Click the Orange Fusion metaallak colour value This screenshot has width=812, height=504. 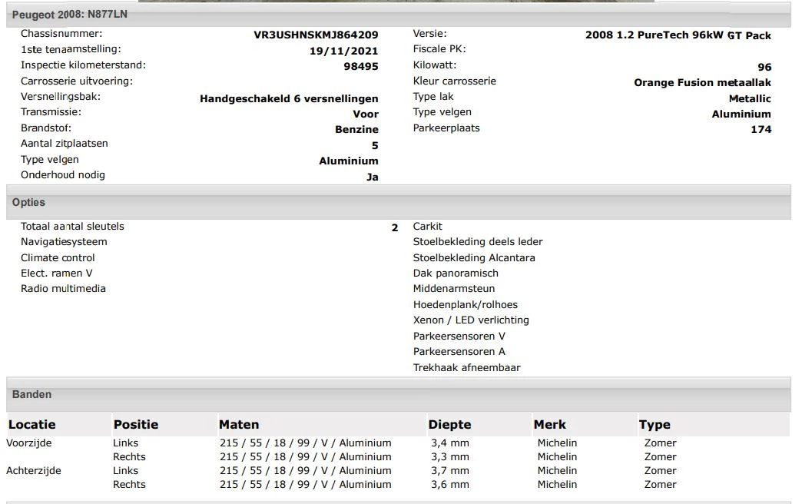click(702, 83)
